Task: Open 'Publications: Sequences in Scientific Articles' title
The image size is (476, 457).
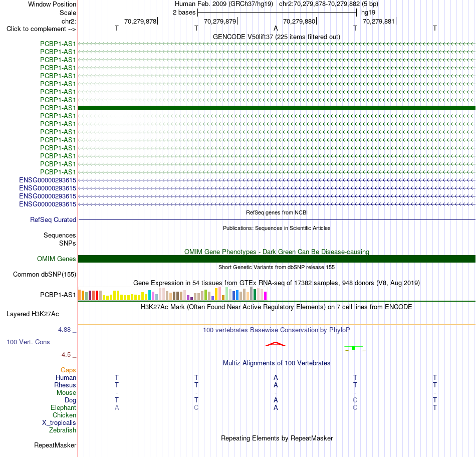Action: [277, 228]
